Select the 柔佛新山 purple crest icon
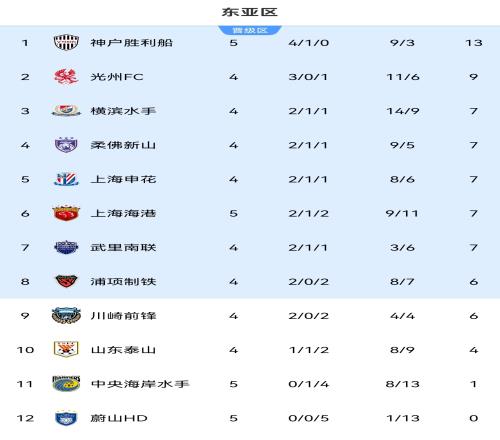 66,145
